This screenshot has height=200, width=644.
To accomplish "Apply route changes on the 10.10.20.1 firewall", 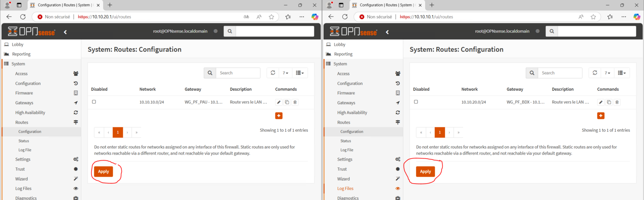I will point(103,171).
